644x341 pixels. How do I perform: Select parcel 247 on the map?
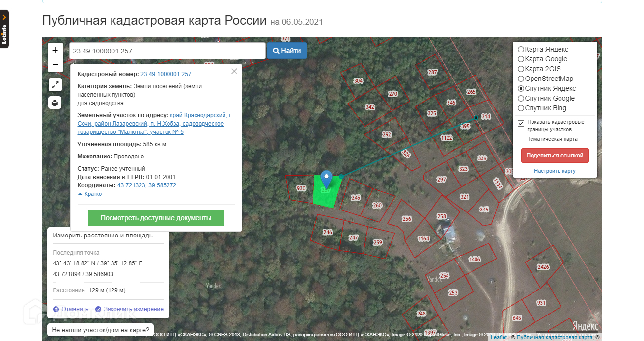[x=354, y=237]
